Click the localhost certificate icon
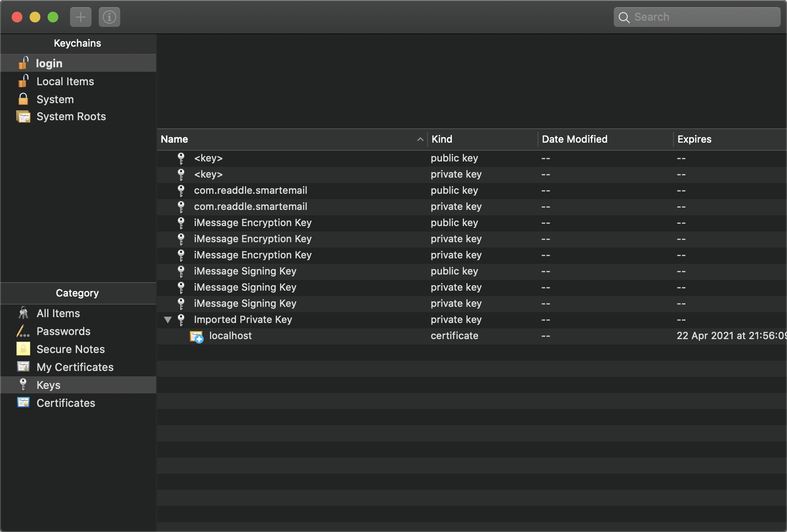 tap(197, 336)
